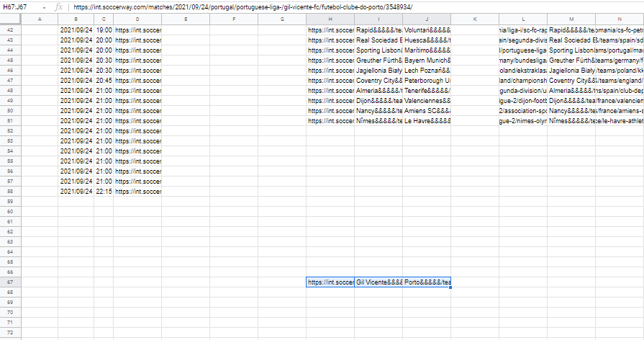Select column J header
644x340 pixels.
(427, 19)
